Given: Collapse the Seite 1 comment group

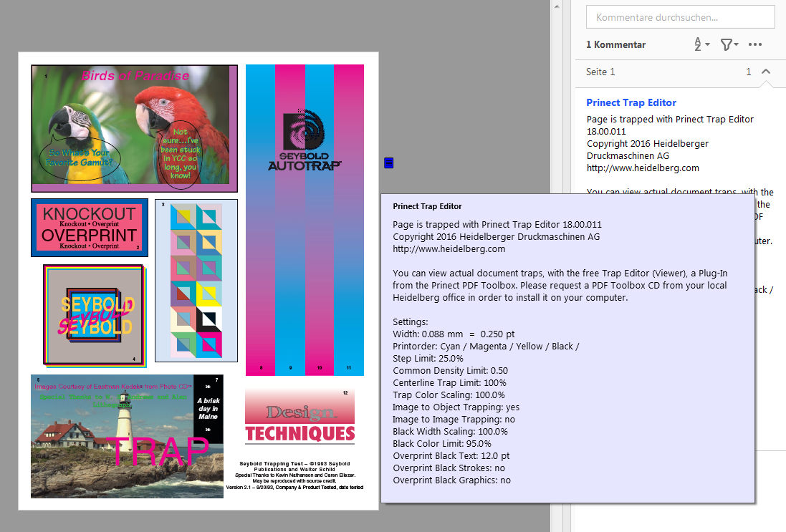Looking at the screenshot, I should (x=765, y=72).
